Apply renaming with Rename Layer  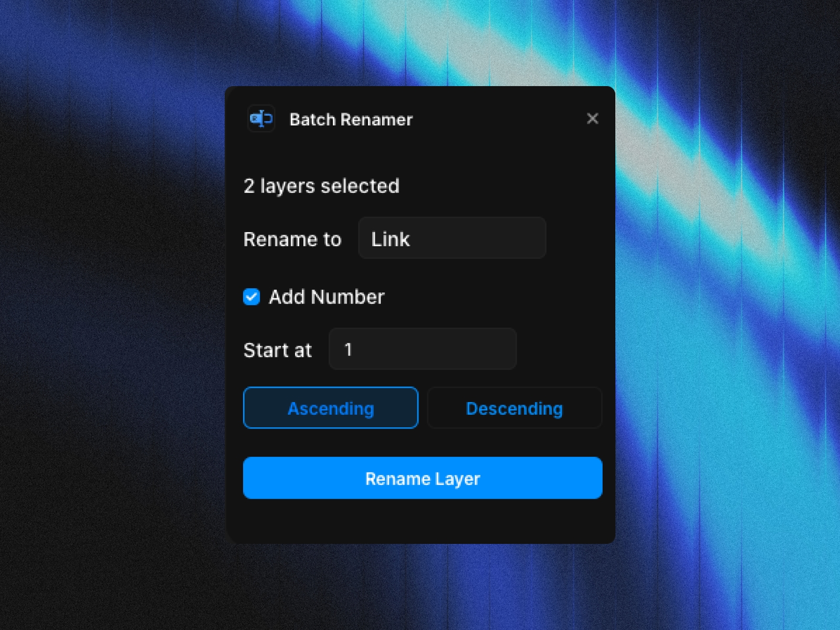[422, 478]
